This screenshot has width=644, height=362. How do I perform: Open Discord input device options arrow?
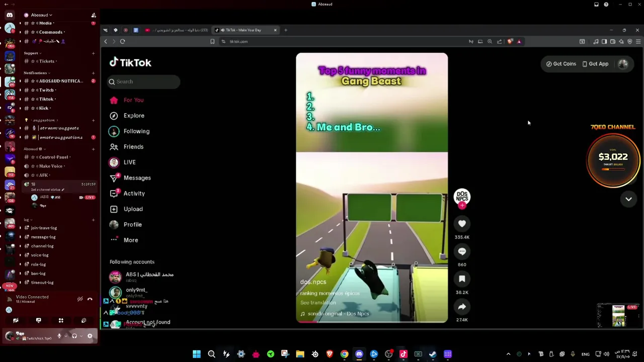point(65,336)
